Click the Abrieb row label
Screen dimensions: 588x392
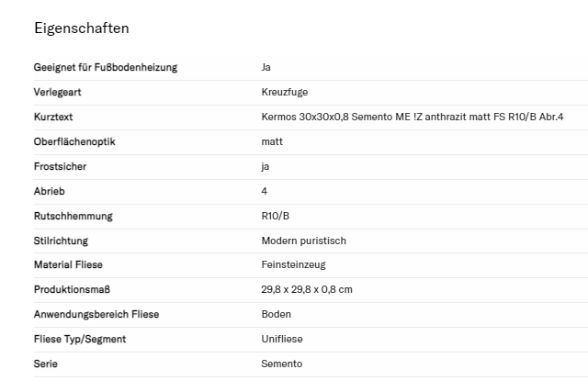click(50, 191)
